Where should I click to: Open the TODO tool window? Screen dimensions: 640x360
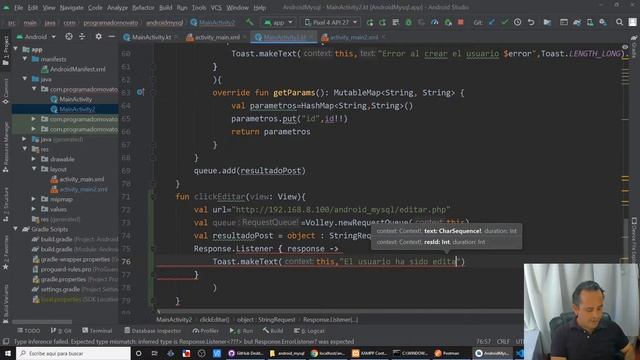pos(29,331)
